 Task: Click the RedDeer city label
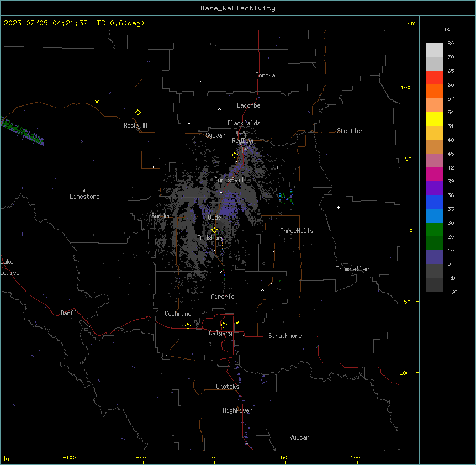[x=243, y=141]
